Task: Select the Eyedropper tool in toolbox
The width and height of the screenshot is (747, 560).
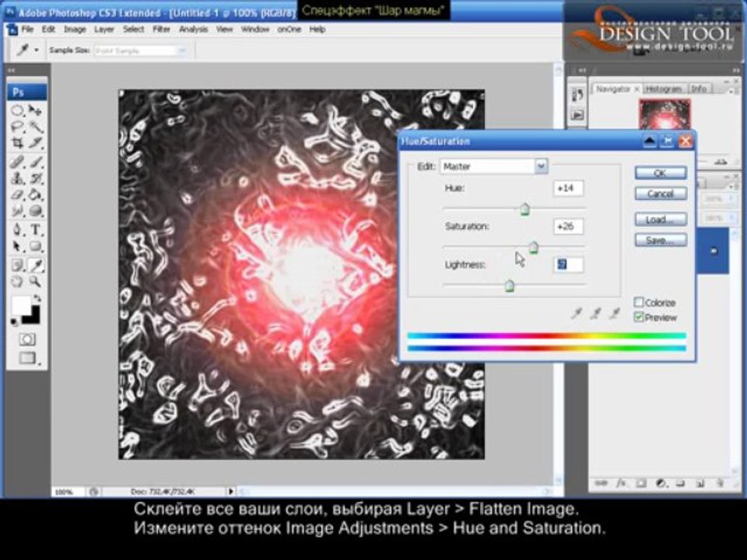Action: tap(35, 265)
